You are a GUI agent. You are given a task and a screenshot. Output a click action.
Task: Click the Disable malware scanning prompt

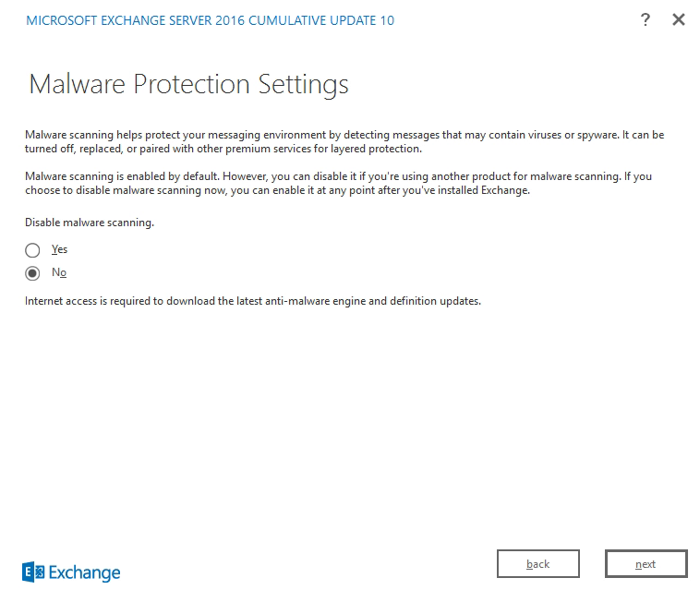[x=90, y=223]
